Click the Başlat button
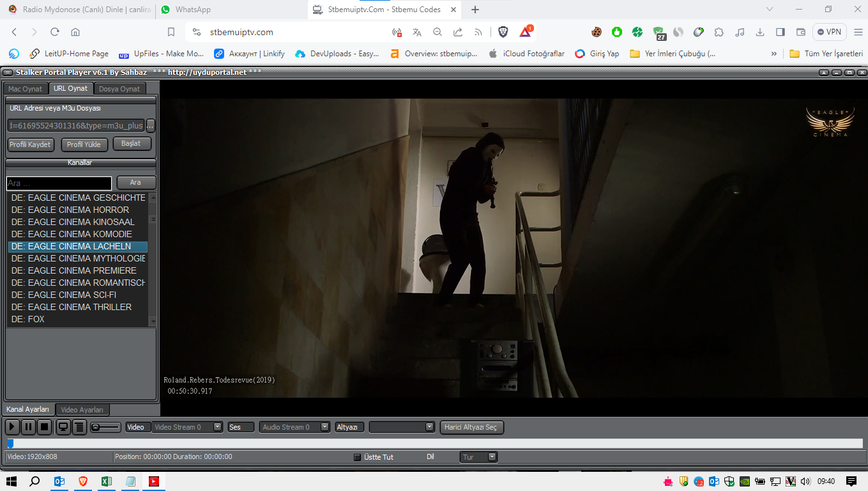This screenshot has height=491, width=868. coord(131,144)
